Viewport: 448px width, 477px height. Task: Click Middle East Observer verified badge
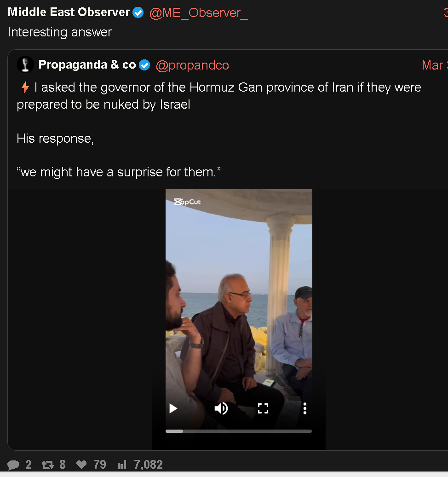pyautogui.click(x=138, y=12)
